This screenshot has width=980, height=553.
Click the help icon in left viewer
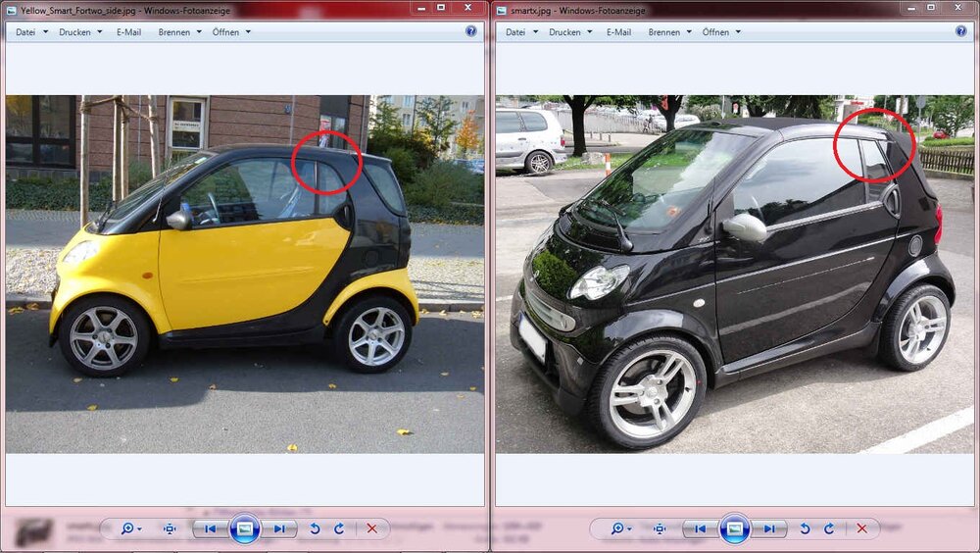coord(470,31)
